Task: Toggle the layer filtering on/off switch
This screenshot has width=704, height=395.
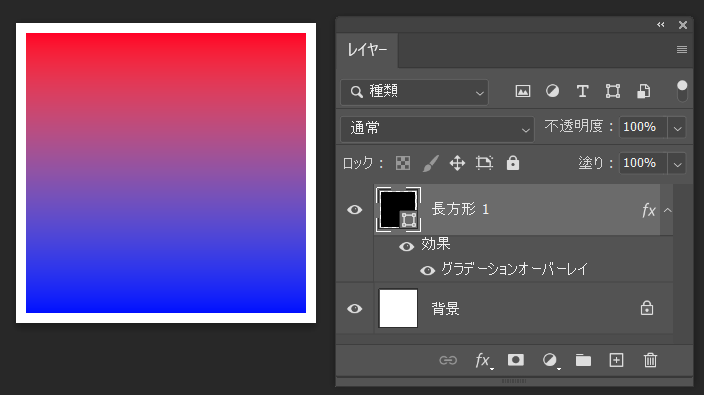Action: [x=682, y=91]
